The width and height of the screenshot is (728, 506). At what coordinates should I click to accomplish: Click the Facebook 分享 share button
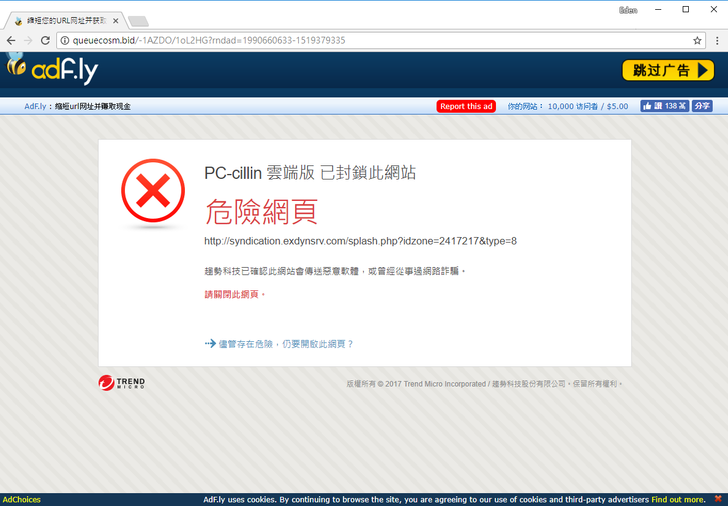coord(702,106)
